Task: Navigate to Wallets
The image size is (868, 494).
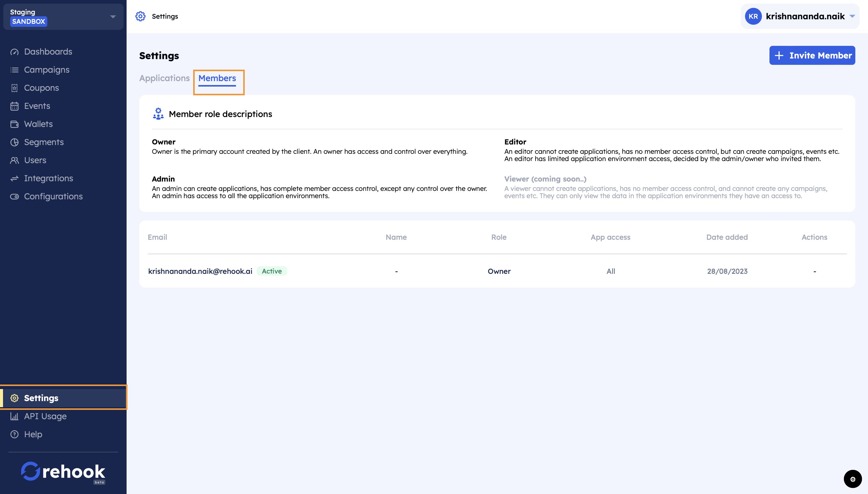Action: (38, 124)
